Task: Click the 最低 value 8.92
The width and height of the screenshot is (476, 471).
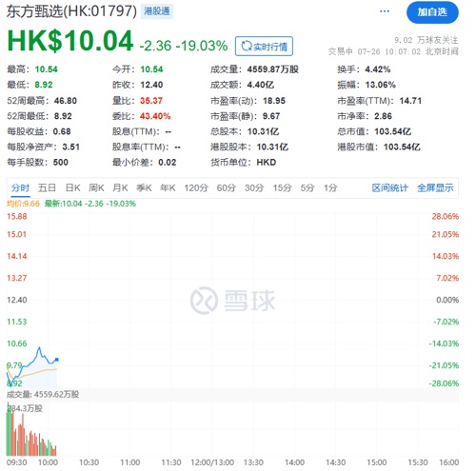Action: (x=44, y=85)
